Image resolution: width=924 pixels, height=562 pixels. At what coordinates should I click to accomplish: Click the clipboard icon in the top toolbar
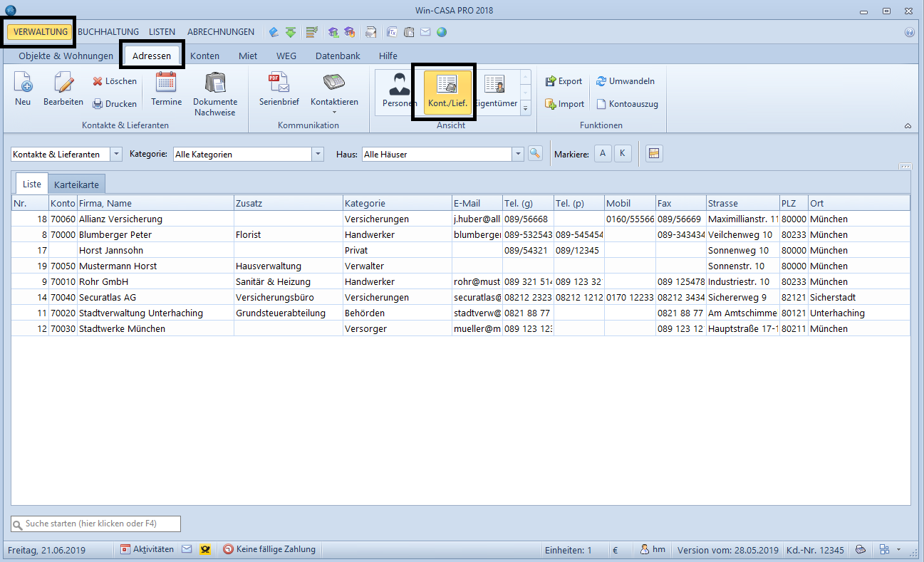[409, 32]
